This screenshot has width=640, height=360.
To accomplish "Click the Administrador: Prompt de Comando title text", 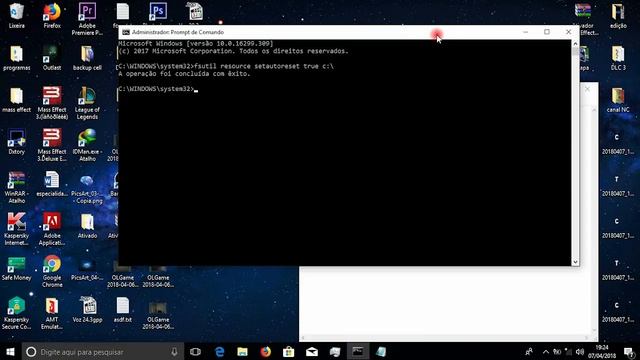I will pos(178,32).
